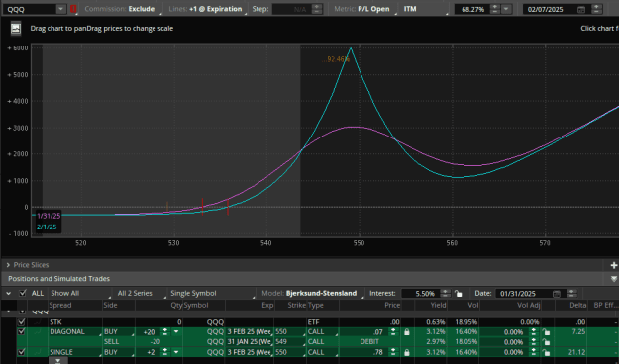Adjust the .78 price stepper
The width and height of the screenshot is (619, 364).
click(x=393, y=352)
